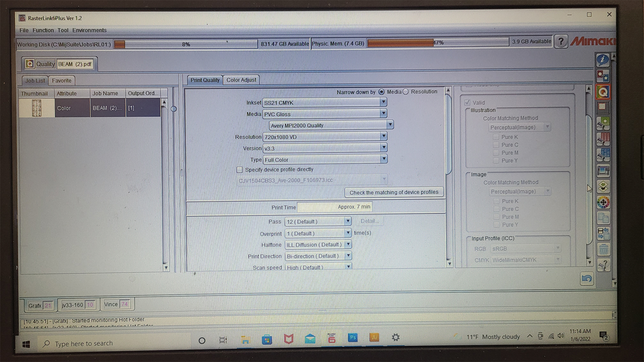The image size is (644, 362).
Task: Open the Pass 12 (Default) dropdown
Action: (x=318, y=222)
